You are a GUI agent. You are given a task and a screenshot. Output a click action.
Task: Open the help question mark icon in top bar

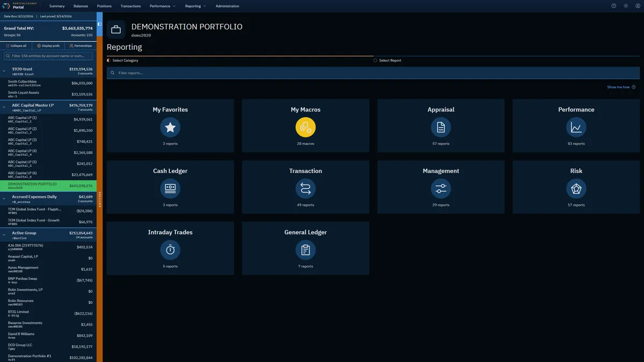click(x=614, y=6)
